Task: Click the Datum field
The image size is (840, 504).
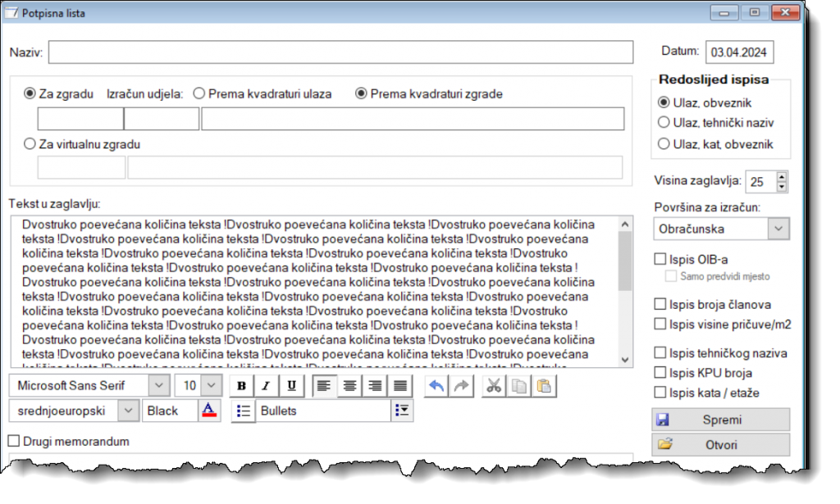Action: 739,52
